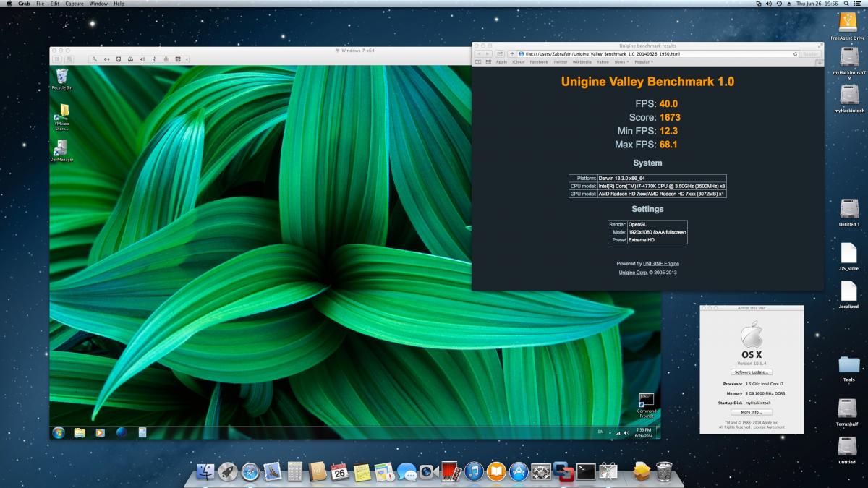Viewport: 868px width, 488px height.
Task: Open iCloud bookmark in Safari bar
Action: (x=518, y=62)
